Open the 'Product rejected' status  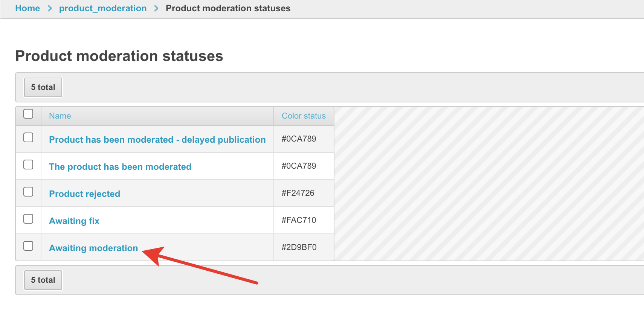click(84, 194)
